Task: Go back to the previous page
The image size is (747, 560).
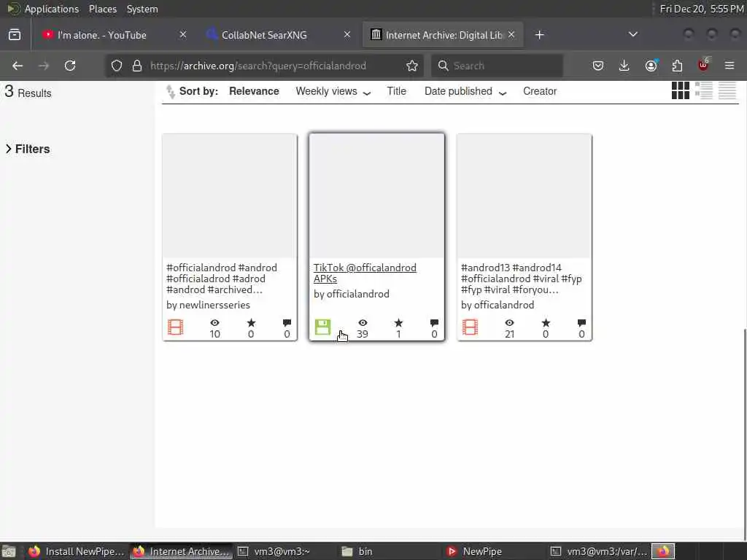Action: click(x=18, y=66)
